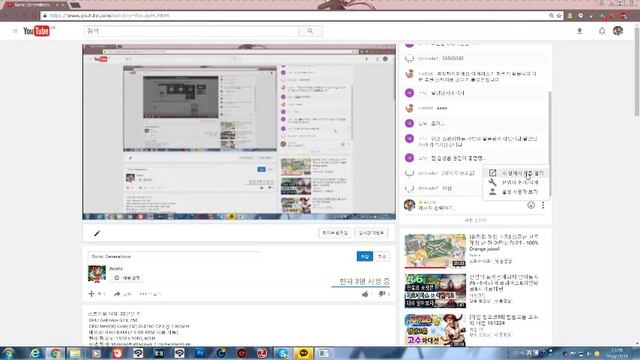This screenshot has width=640, height=360.
Task: Click the cancel button beside blue button
Action: pyautogui.click(x=382, y=256)
